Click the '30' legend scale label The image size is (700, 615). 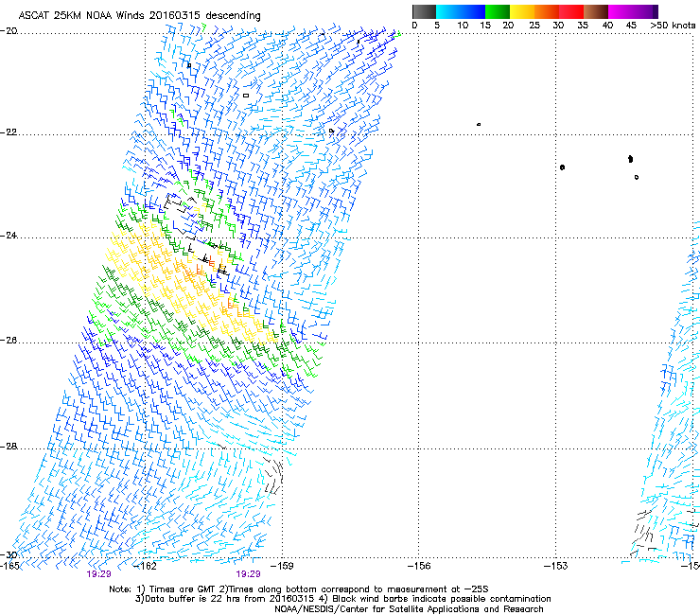558,26
